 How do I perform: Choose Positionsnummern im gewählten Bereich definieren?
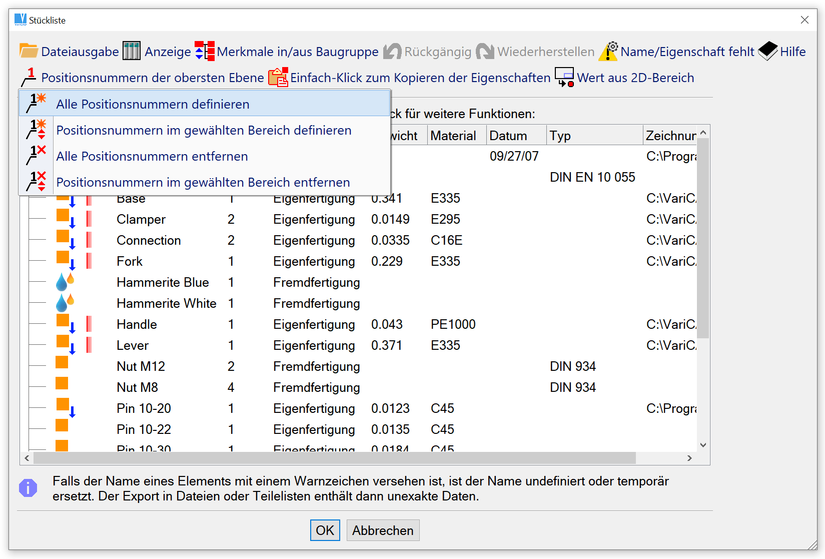pyautogui.click(x=203, y=130)
